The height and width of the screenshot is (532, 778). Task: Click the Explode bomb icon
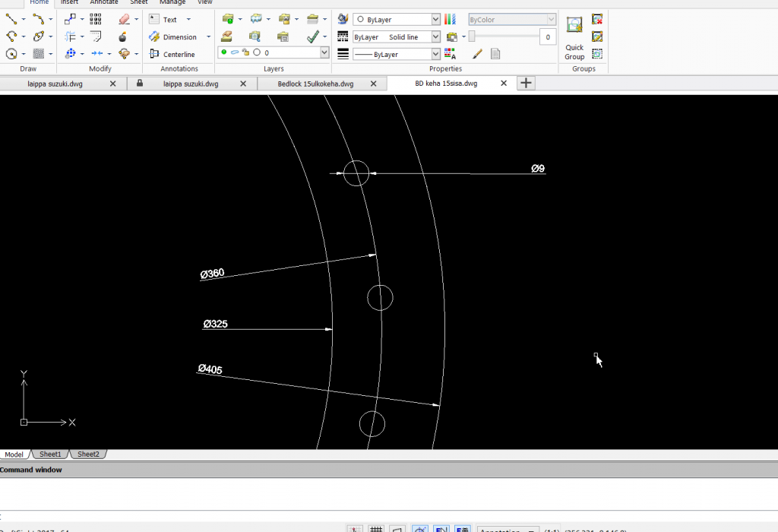click(122, 36)
